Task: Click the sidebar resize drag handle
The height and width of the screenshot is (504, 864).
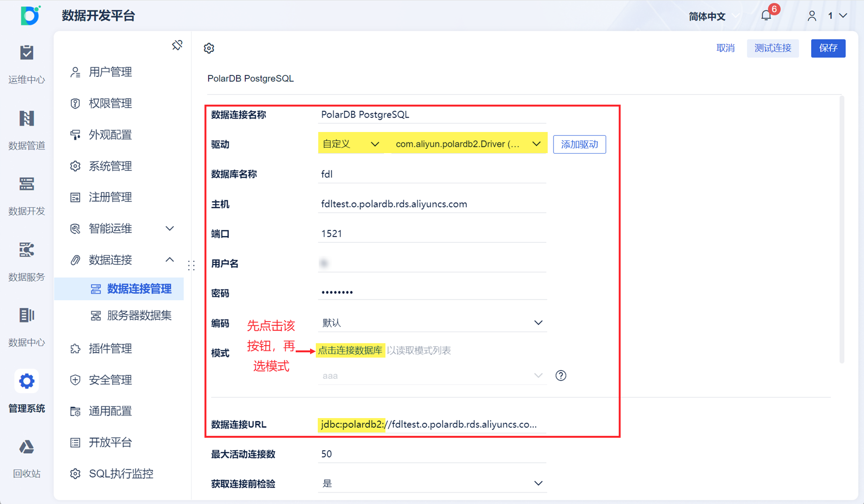Action: (x=192, y=265)
